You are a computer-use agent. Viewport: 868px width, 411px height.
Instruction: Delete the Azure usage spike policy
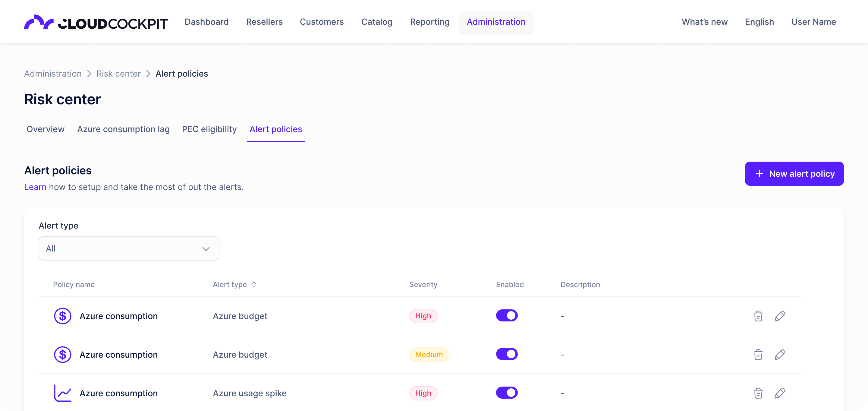tap(758, 393)
